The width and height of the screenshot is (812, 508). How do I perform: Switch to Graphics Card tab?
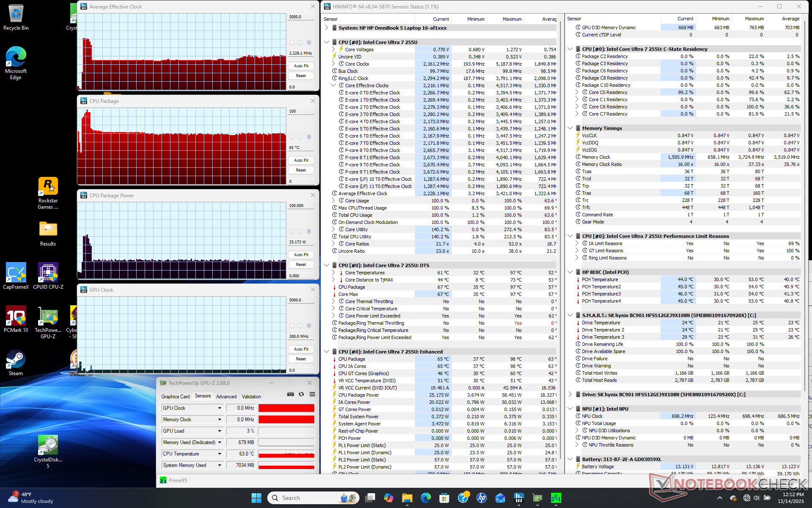[176, 397]
